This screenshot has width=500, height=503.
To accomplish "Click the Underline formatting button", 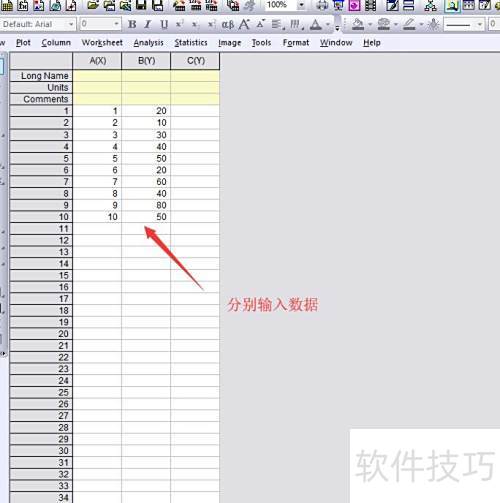I will point(164,24).
